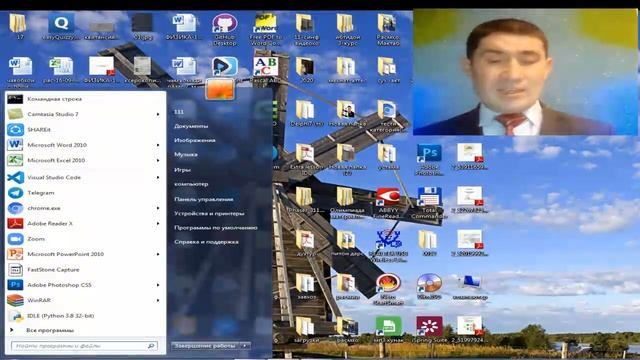Open Изображения in the Start menu
The height and width of the screenshot is (360, 640).
point(195,140)
